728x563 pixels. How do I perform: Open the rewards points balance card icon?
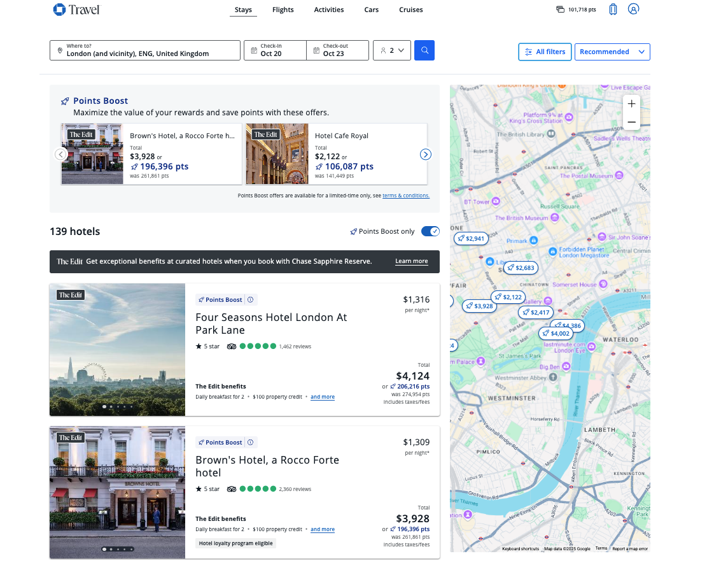pos(561,10)
